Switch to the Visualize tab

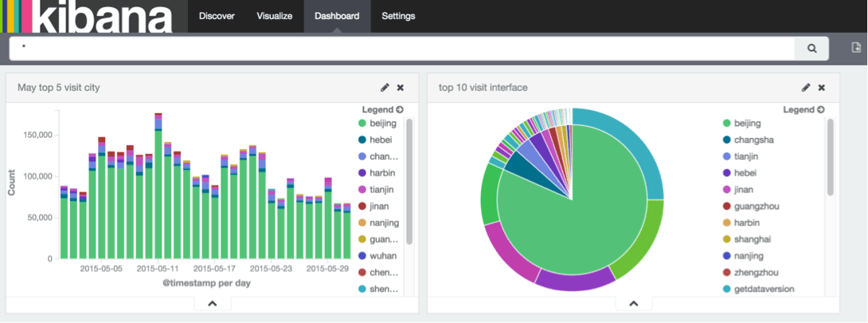275,16
